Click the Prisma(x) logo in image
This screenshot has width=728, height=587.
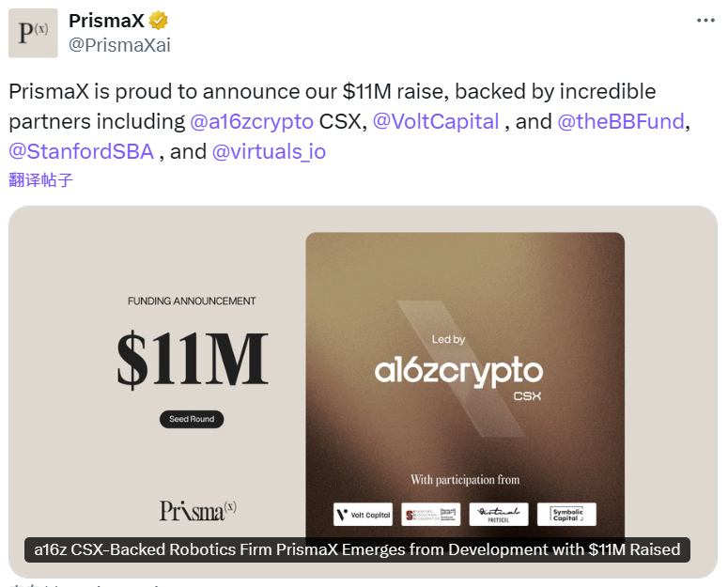(x=197, y=510)
